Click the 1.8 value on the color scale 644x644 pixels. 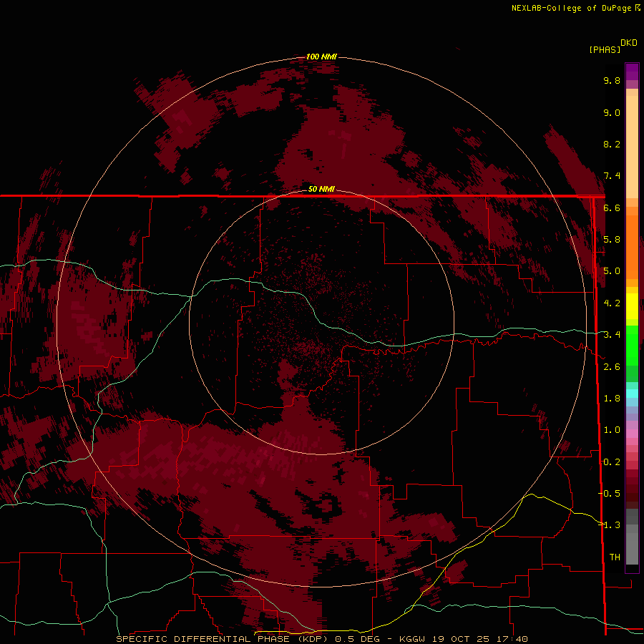[x=612, y=399]
